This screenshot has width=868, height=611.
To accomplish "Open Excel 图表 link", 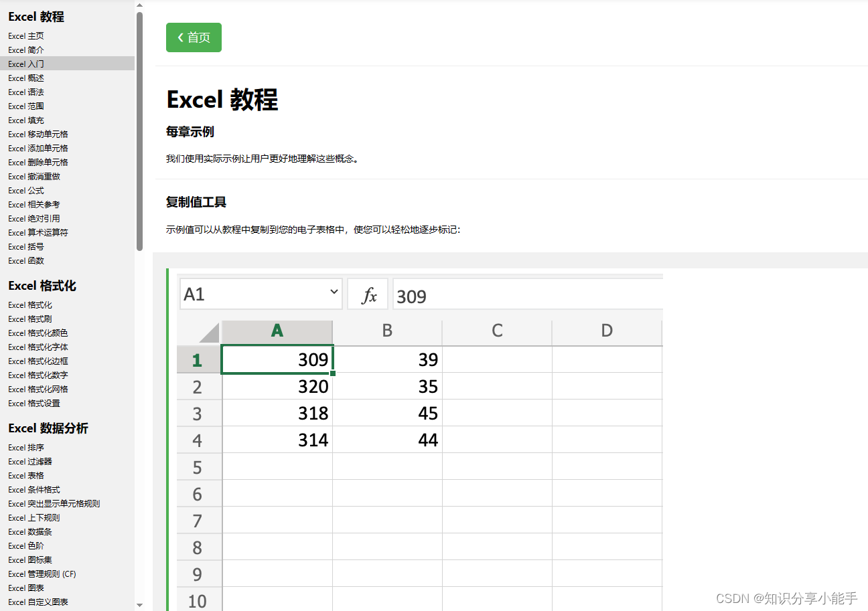I will 26,588.
